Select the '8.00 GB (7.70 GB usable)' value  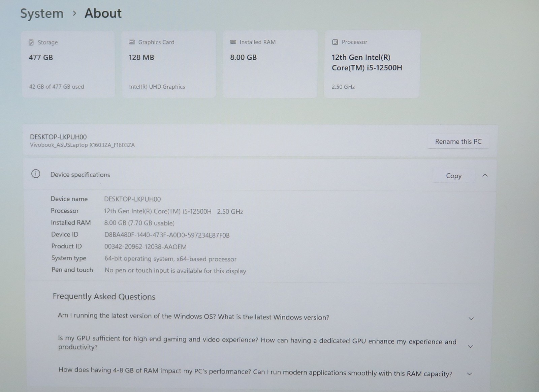tap(139, 223)
